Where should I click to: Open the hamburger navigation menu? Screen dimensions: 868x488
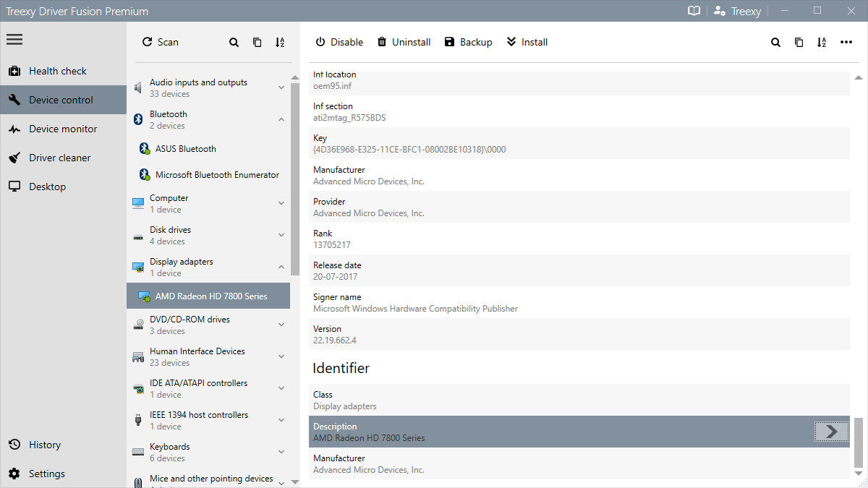coord(14,39)
